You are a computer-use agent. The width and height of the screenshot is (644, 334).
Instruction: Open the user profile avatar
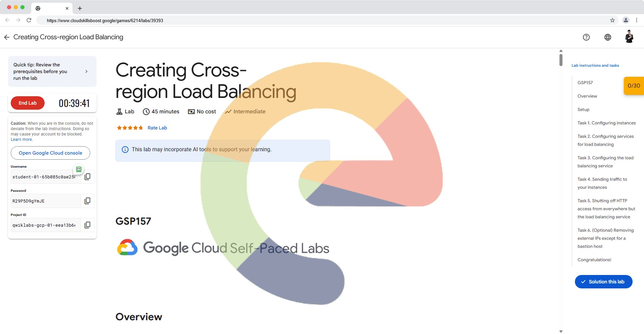629,37
